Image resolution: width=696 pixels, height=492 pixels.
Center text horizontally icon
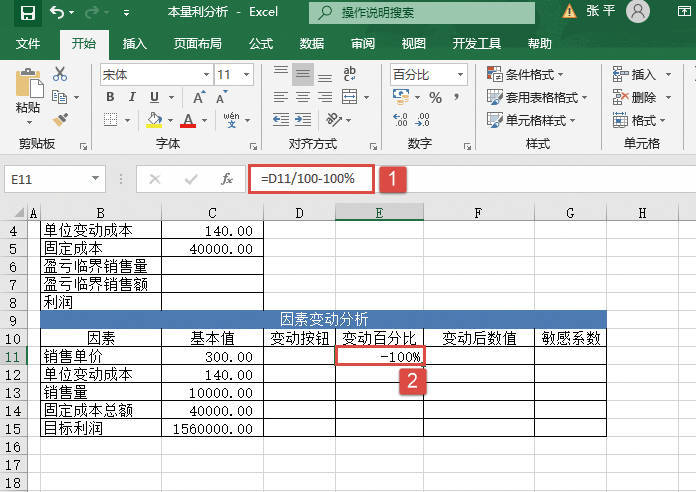coord(303,97)
